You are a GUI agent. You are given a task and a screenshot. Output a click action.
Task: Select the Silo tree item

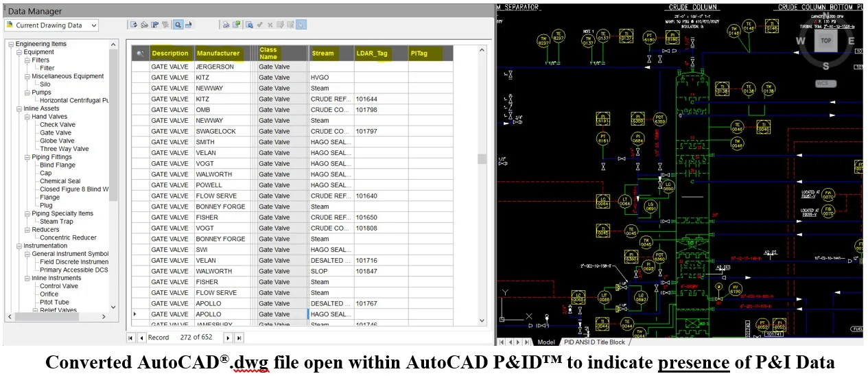coord(45,84)
